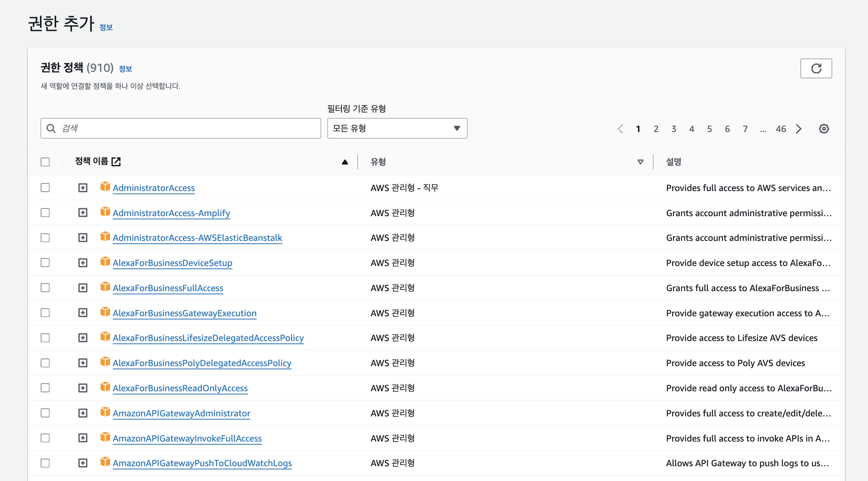
Task: Check the AdministratorAccess policy checkbox
Action: pos(45,187)
